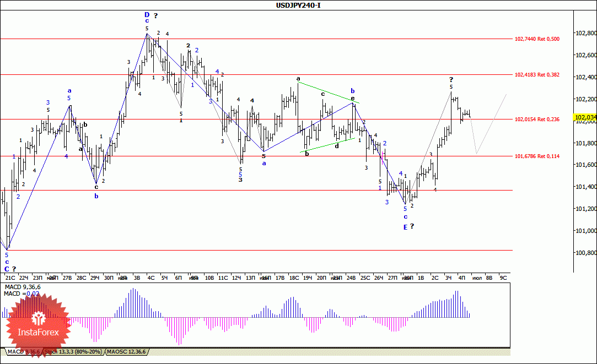Click the 102,400 price axis label
Screen dimensions: 597x364
coord(585,77)
